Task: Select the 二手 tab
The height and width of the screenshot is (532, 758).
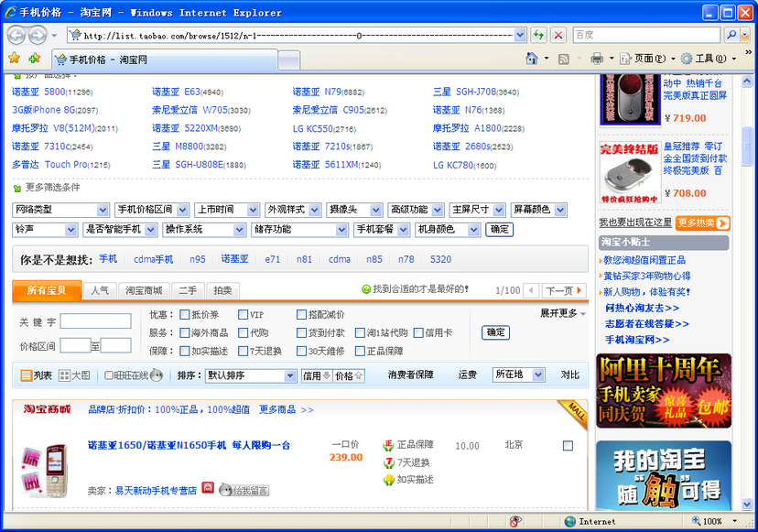Action: pyautogui.click(x=187, y=290)
